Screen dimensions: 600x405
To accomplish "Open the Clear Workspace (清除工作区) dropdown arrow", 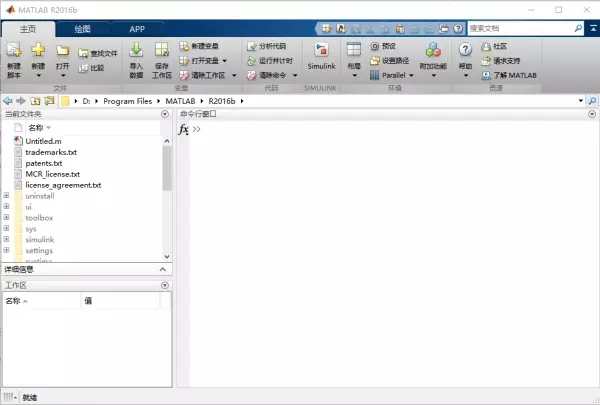I will click(x=234, y=75).
